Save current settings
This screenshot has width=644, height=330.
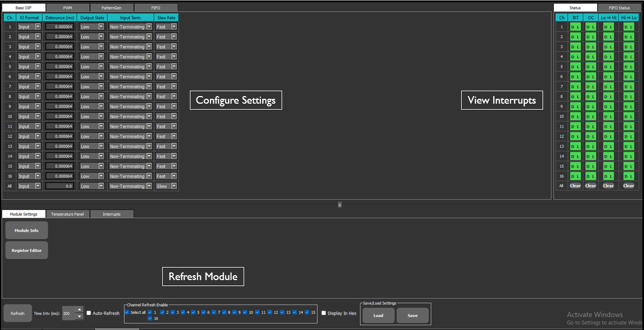pyautogui.click(x=412, y=315)
